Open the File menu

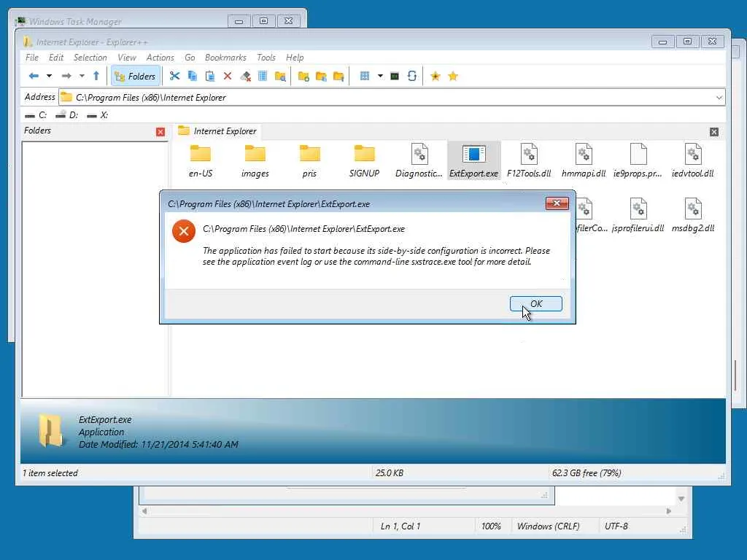[32, 58]
